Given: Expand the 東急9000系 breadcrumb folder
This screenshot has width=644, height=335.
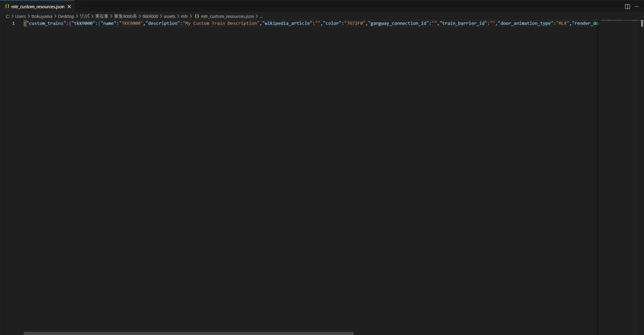Looking at the screenshot, I should point(125,16).
